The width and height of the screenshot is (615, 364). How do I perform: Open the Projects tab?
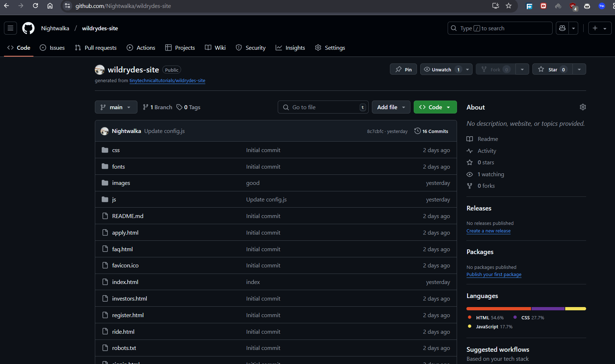(180, 48)
